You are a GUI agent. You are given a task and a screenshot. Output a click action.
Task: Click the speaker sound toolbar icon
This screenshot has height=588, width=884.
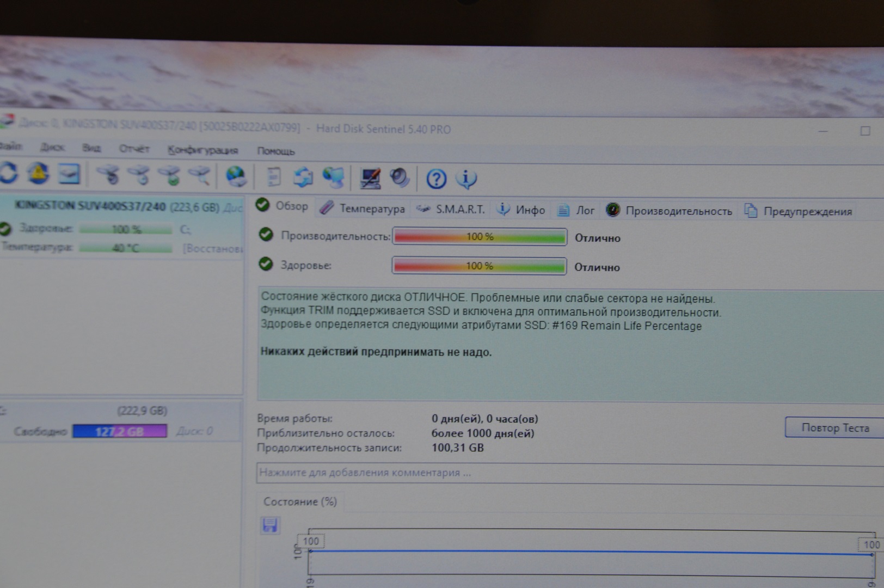click(400, 178)
